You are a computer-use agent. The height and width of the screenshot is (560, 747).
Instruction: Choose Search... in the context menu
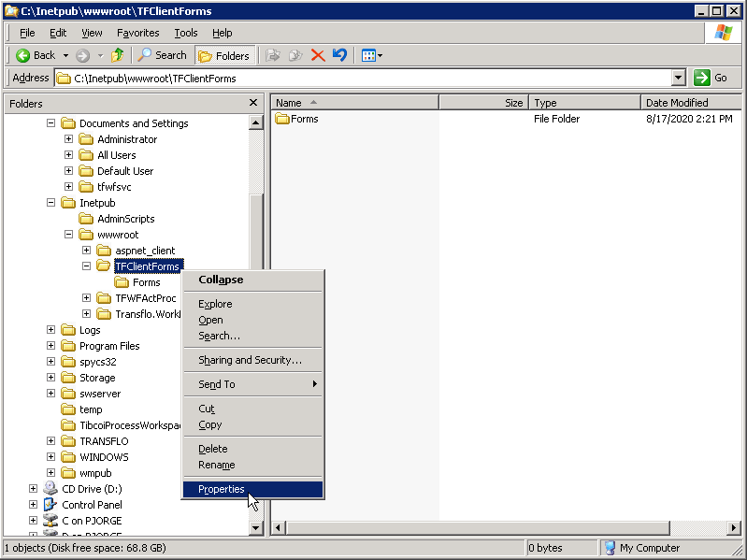pyautogui.click(x=253, y=336)
